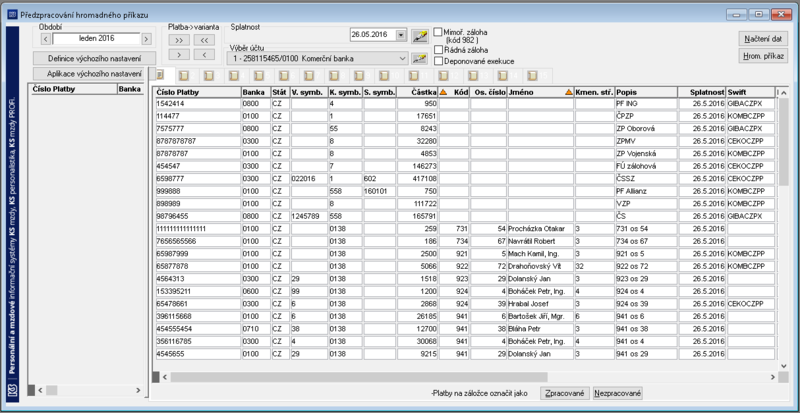This screenshot has width=800, height=413.
Task: Click the Číslo Platby header in left panel
Action: coord(73,89)
